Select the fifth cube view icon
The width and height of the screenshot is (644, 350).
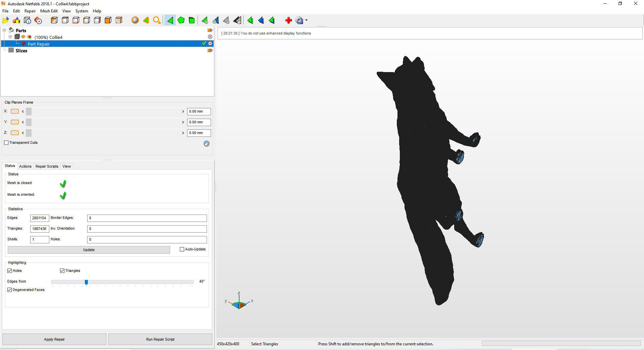(x=97, y=20)
